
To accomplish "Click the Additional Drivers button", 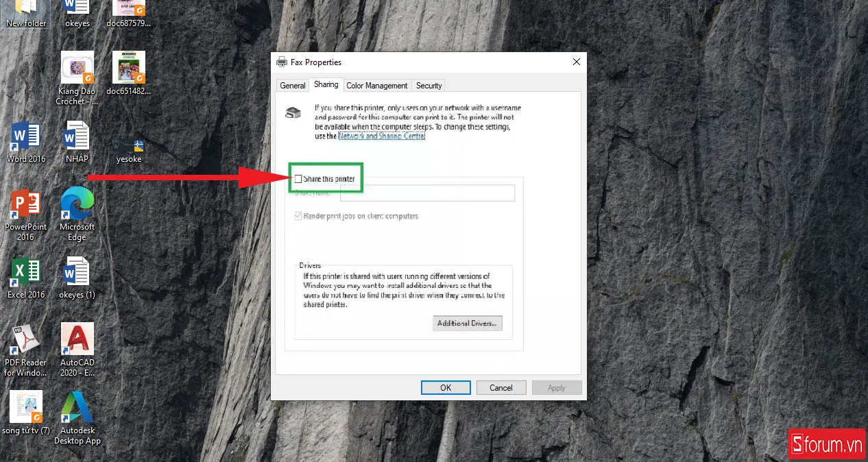I will (x=467, y=324).
